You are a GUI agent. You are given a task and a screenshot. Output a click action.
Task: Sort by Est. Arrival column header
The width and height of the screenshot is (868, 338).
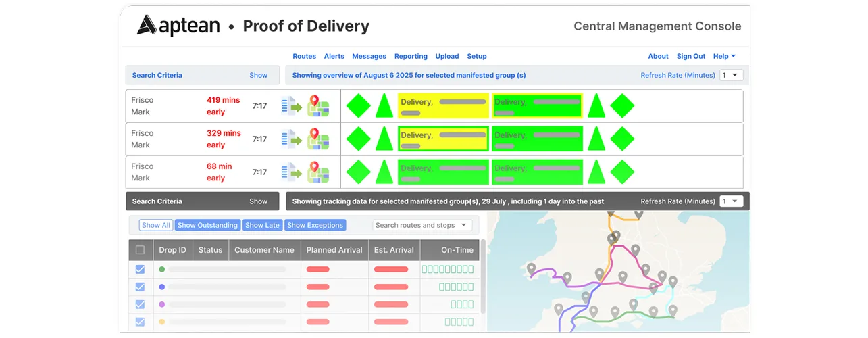tap(394, 250)
